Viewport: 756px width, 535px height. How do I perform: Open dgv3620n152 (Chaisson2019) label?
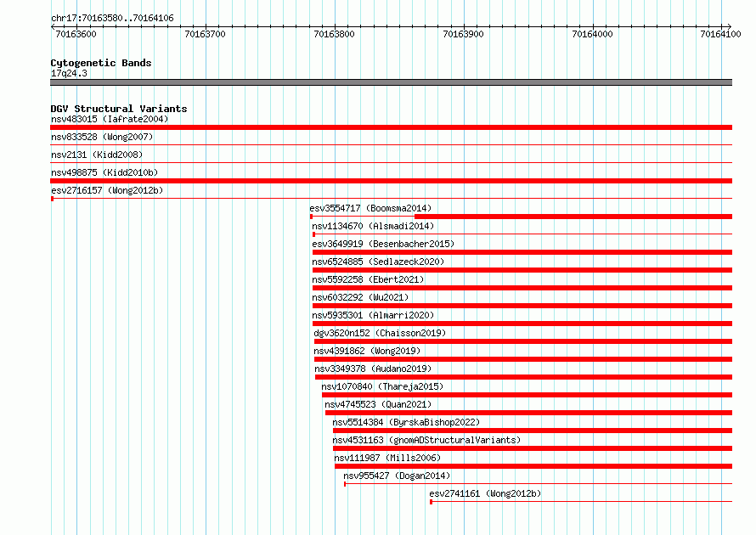[380, 333]
